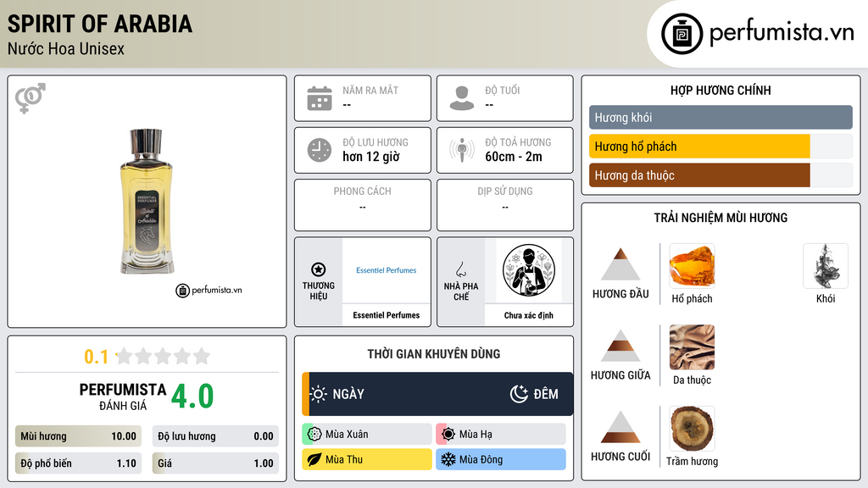Image resolution: width=868 pixels, height=488 pixels.
Task: Click the leaf icon for Mùa Thu
Action: 314,459
